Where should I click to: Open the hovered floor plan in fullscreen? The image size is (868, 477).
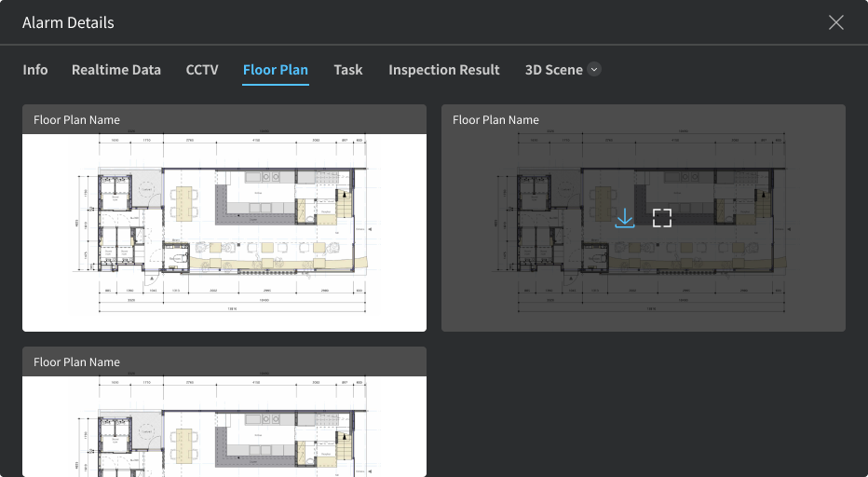pos(661,218)
